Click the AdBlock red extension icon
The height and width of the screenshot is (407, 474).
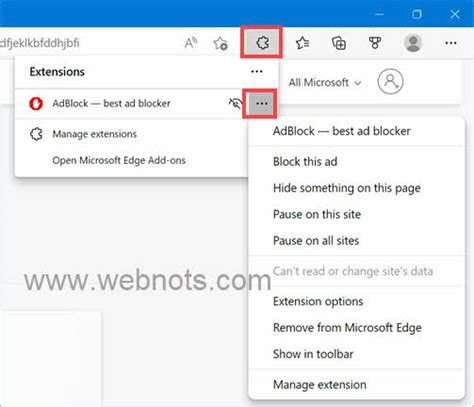(x=36, y=104)
